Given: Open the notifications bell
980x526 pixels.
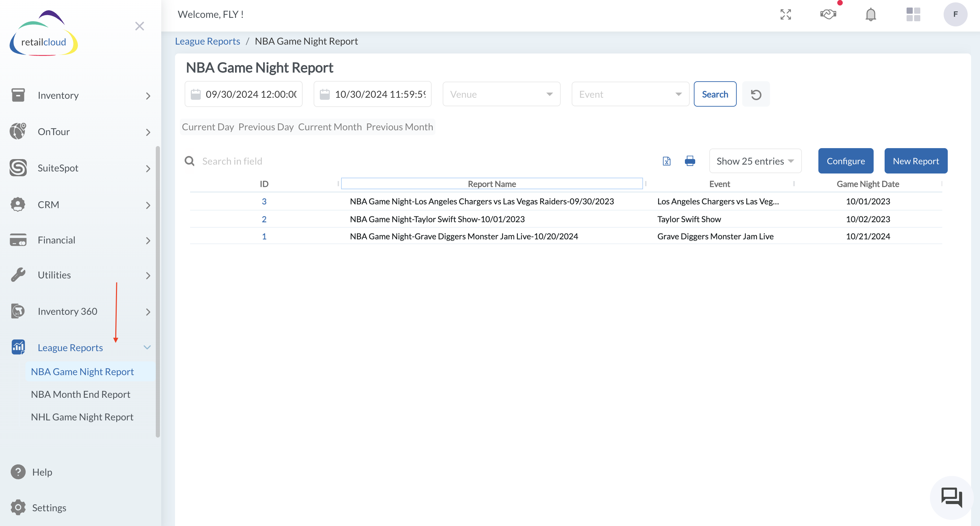Looking at the screenshot, I should tap(871, 14).
